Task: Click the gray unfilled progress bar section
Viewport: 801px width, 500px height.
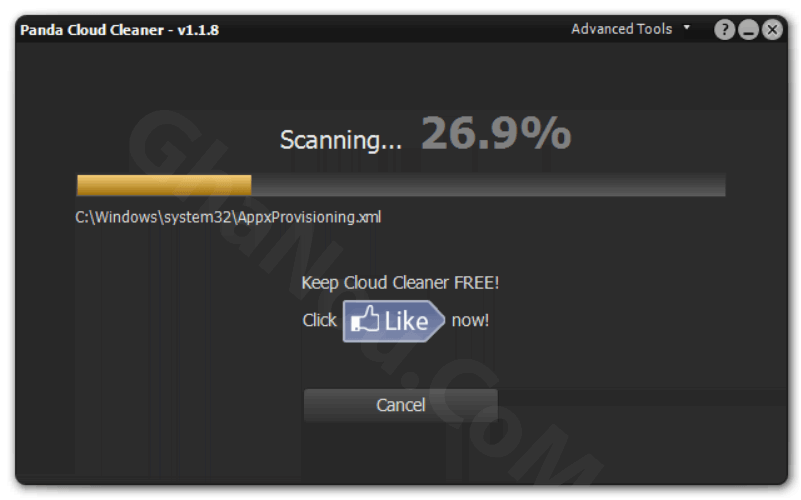Action: pyautogui.click(x=488, y=185)
